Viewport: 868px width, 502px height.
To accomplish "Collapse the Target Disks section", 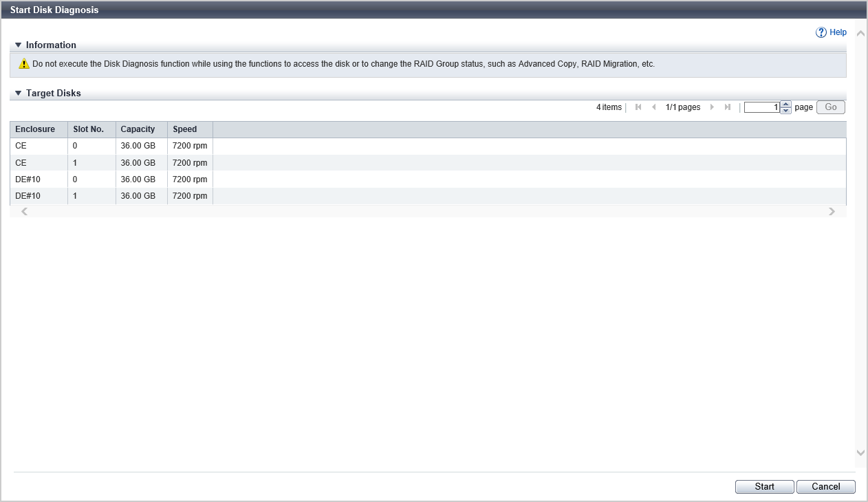I will click(x=19, y=94).
